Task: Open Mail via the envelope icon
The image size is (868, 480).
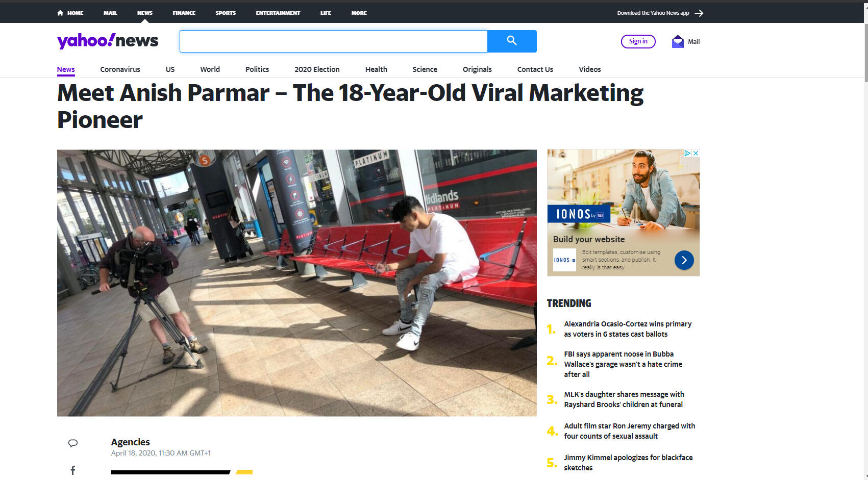Action: 678,41
